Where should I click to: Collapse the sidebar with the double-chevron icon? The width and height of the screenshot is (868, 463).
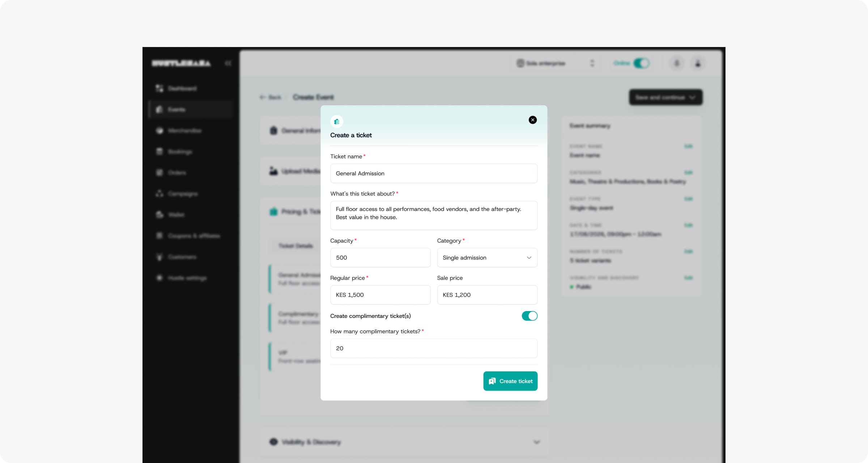pos(228,63)
